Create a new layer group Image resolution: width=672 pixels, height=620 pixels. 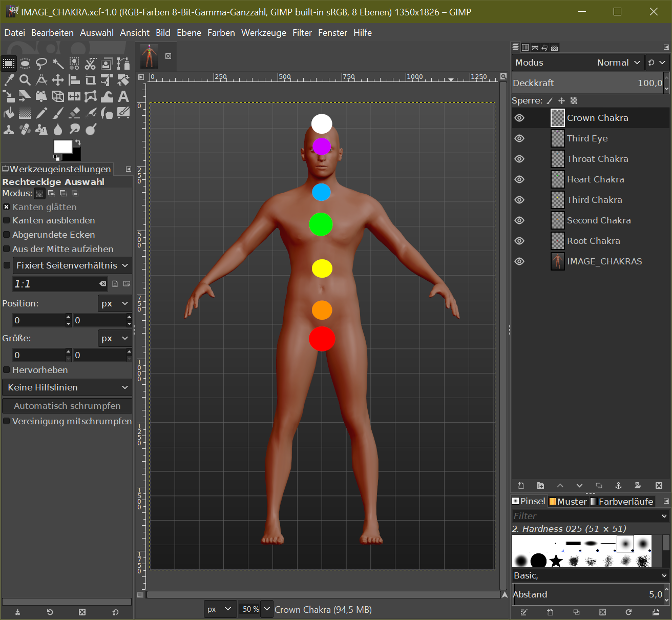(540, 485)
